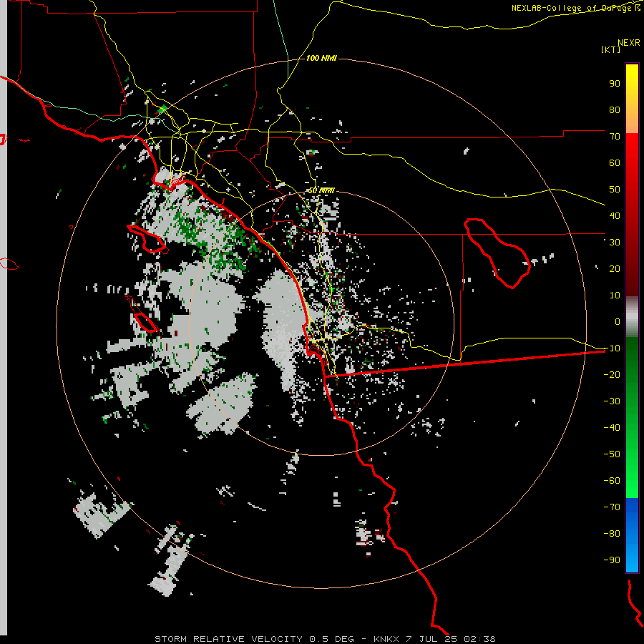644x644 pixels.
Task: Click the -20 value on the velocity scale
Action: point(612,374)
